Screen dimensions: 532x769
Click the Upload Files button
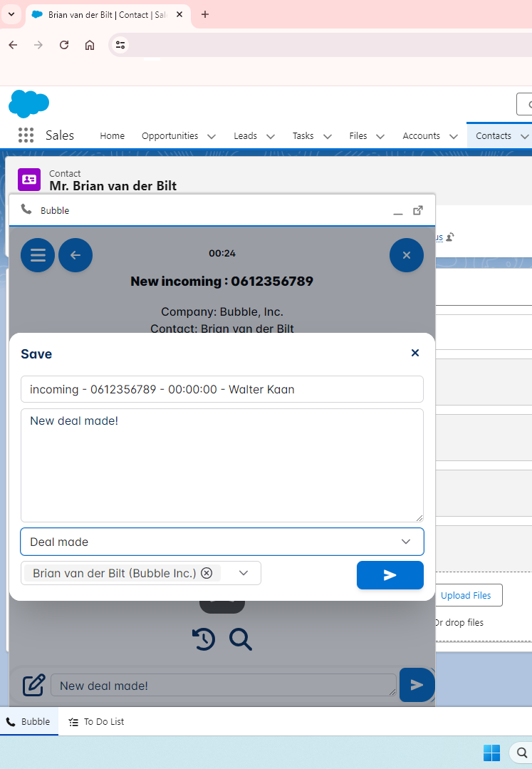tap(466, 595)
